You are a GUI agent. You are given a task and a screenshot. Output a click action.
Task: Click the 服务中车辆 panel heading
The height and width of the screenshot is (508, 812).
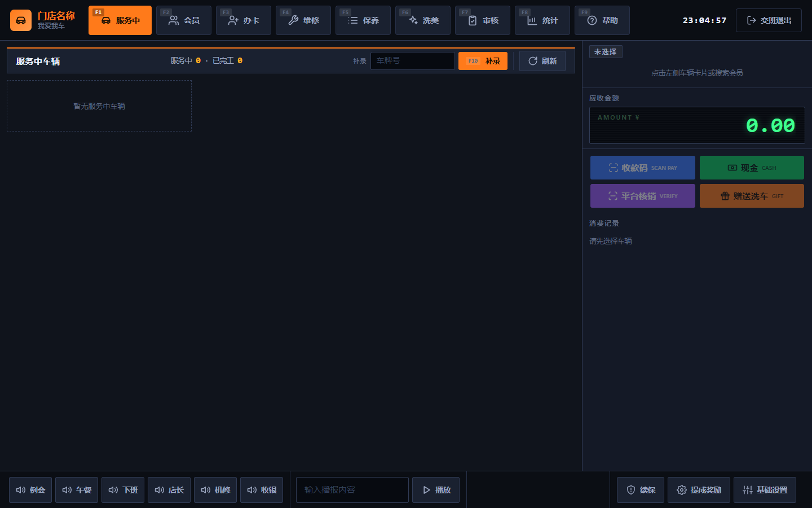tap(38, 61)
